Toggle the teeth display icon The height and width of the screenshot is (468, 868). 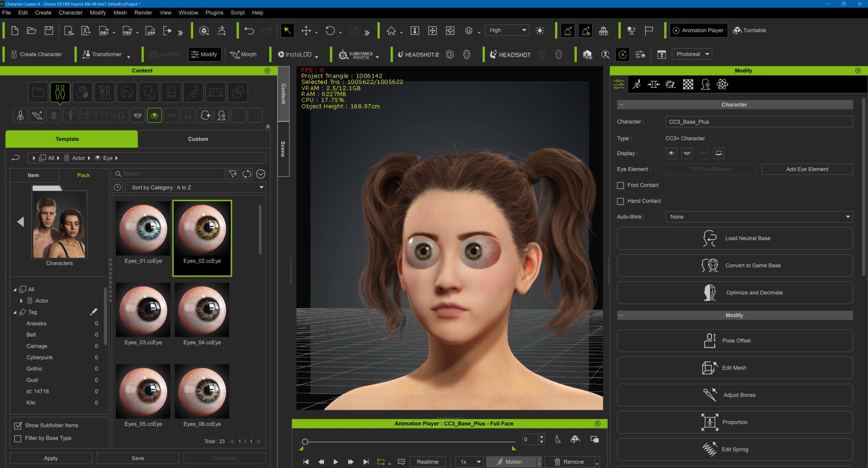pos(687,153)
